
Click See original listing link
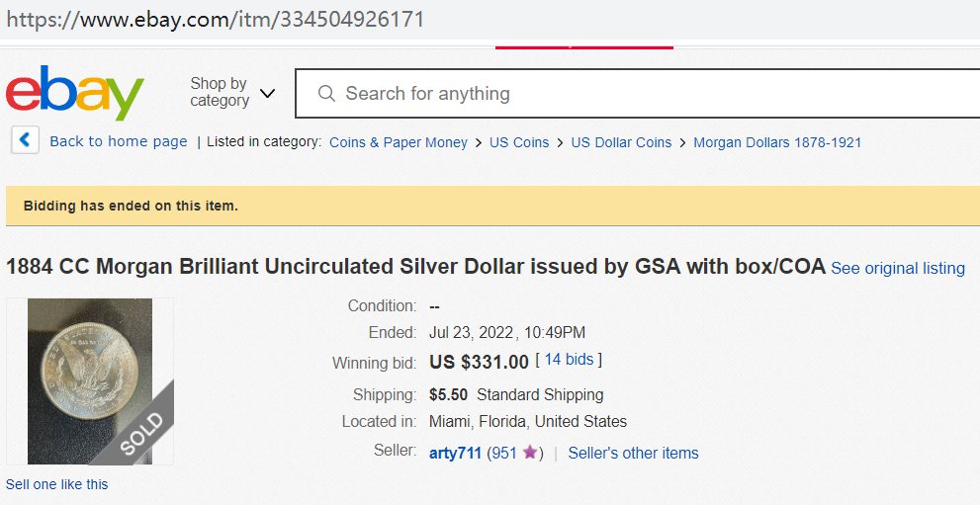[x=898, y=268]
